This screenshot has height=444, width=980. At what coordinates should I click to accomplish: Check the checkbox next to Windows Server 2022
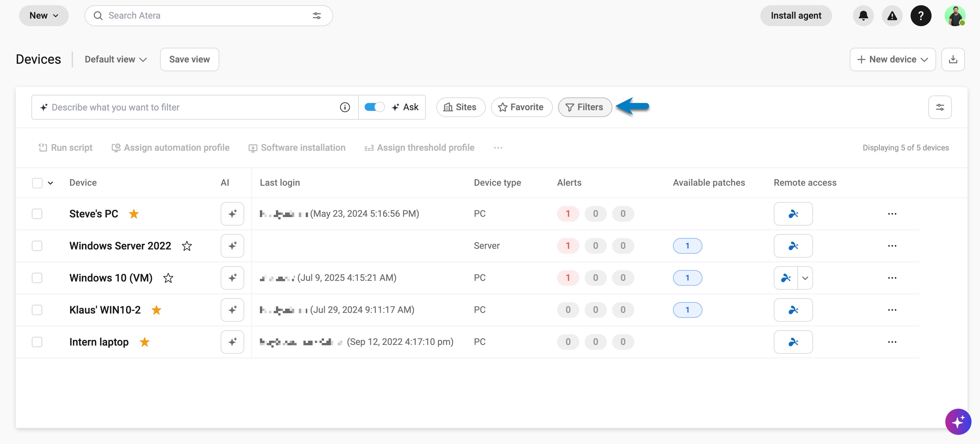37,246
